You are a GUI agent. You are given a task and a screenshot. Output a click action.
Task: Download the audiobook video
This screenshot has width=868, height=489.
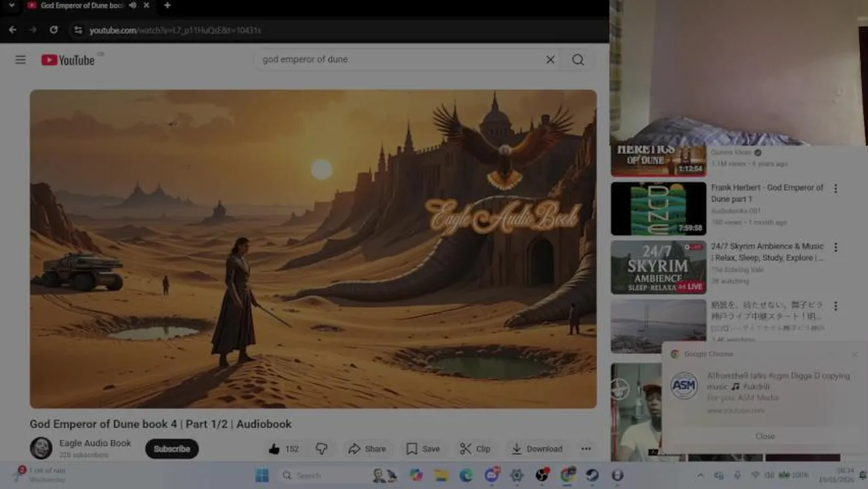pyautogui.click(x=537, y=449)
